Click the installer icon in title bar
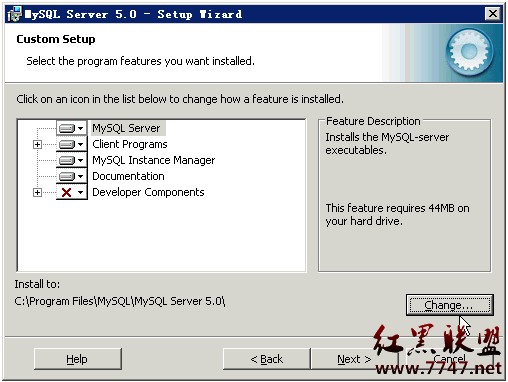 14,14
